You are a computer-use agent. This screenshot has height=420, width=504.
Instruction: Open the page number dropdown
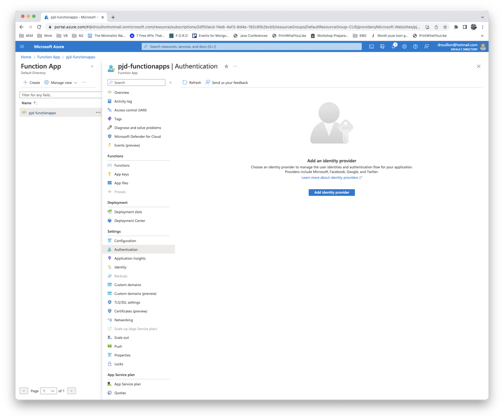[48, 391]
